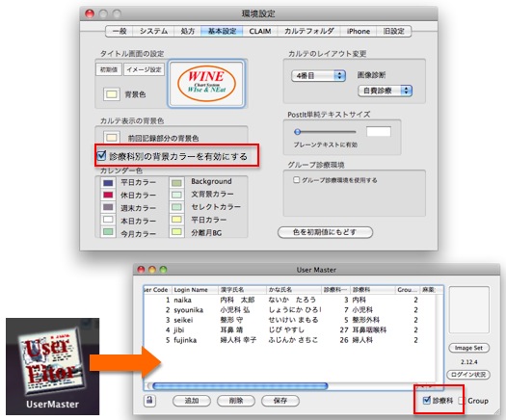Check the Group checkbox
Screen dimensions: 506x420
(x=462, y=401)
